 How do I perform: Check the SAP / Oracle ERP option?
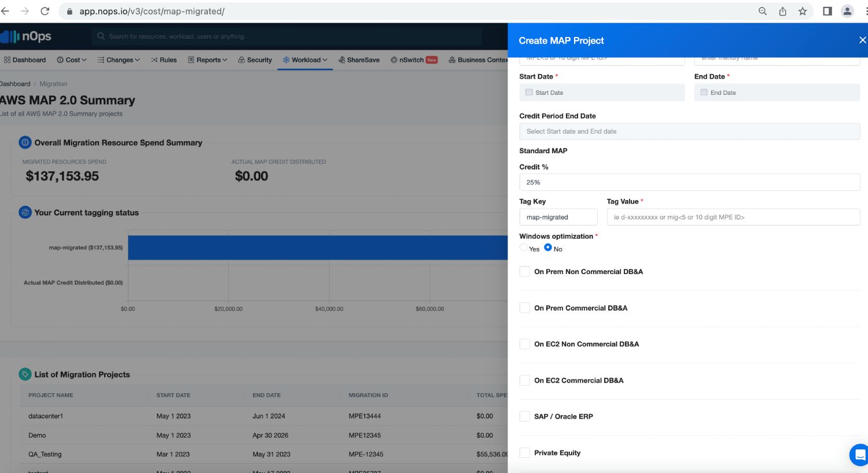[525, 416]
